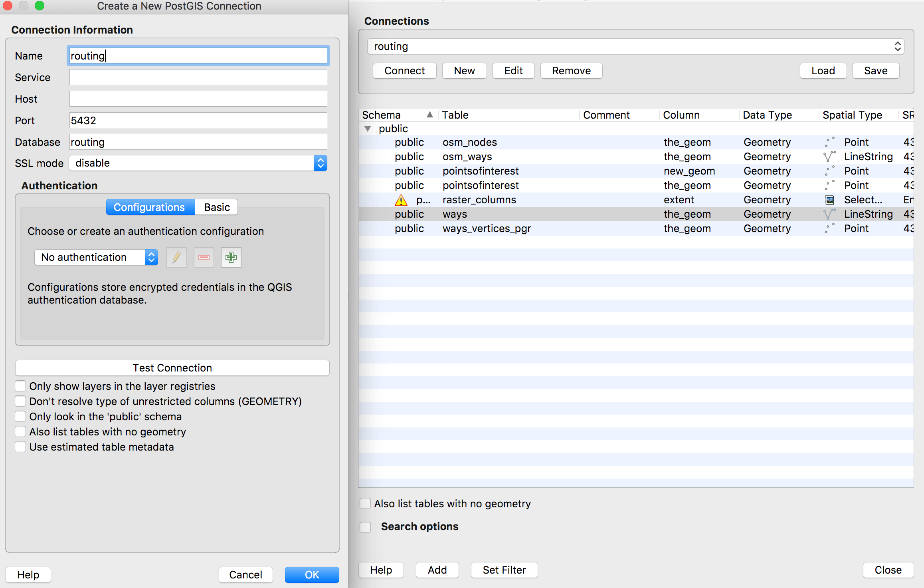Click the Column header in table list

[699, 115]
